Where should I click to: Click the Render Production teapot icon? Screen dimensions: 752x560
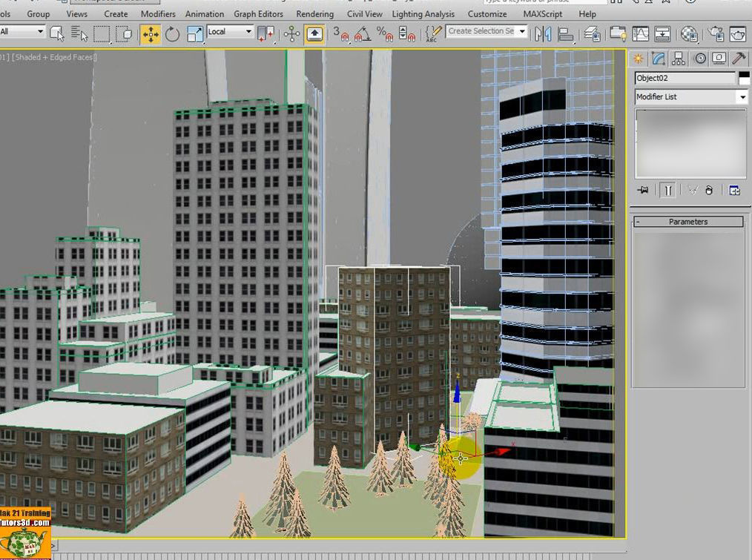(x=738, y=34)
